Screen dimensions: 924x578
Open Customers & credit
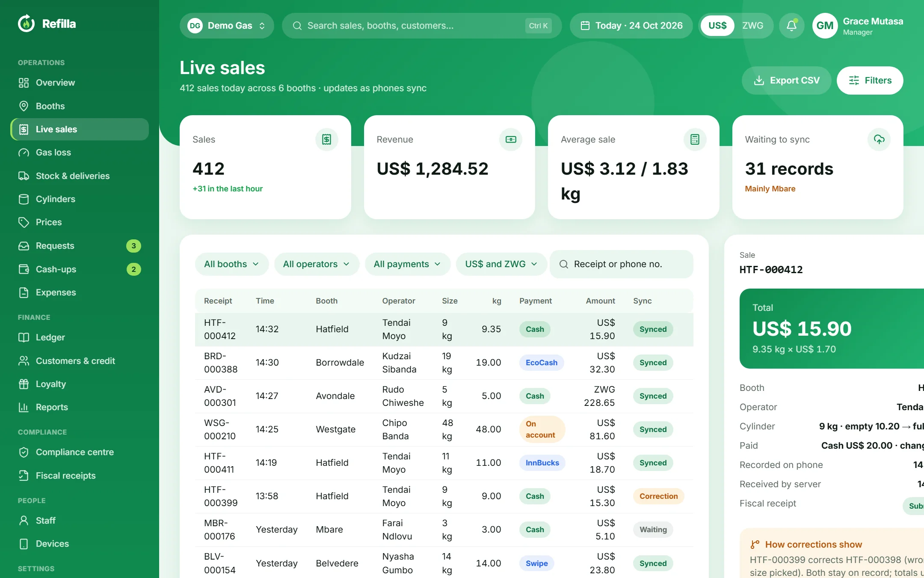(80, 361)
